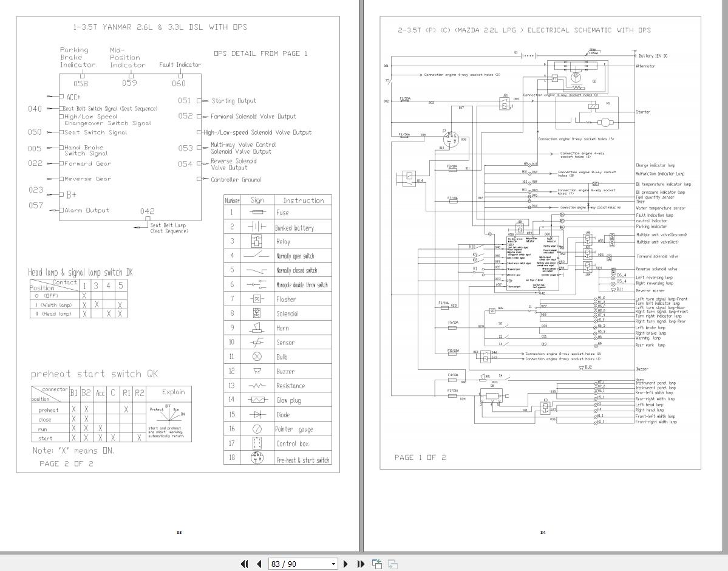Click the 'Starting Output' label at terminal 051
The height and width of the screenshot is (571, 728).
234,101
